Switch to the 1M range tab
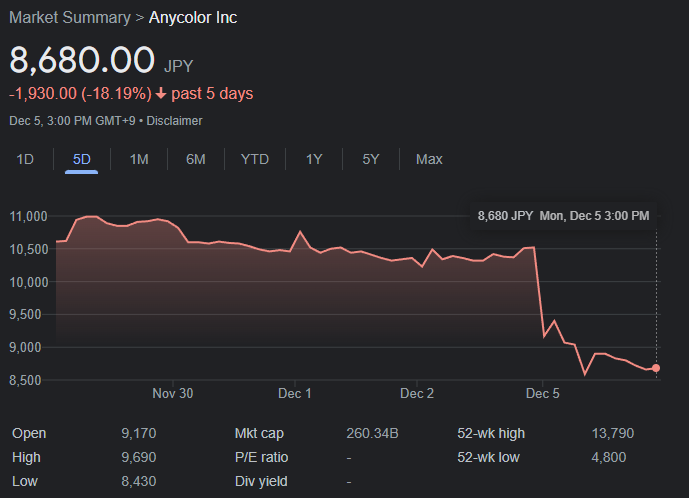The height and width of the screenshot is (498, 689). (139, 159)
